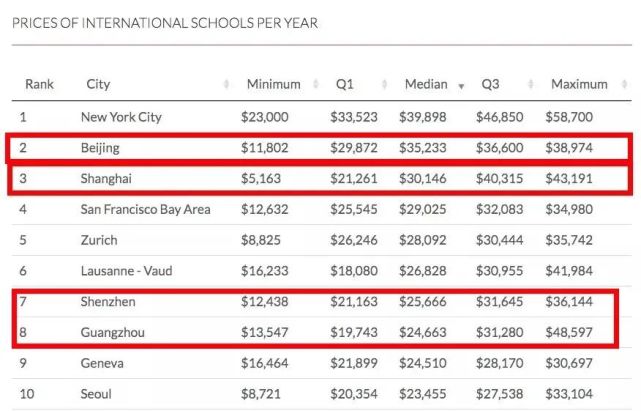The height and width of the screenshot is (411, 641).
Task: Select the Zurich row
Action: 322,240
